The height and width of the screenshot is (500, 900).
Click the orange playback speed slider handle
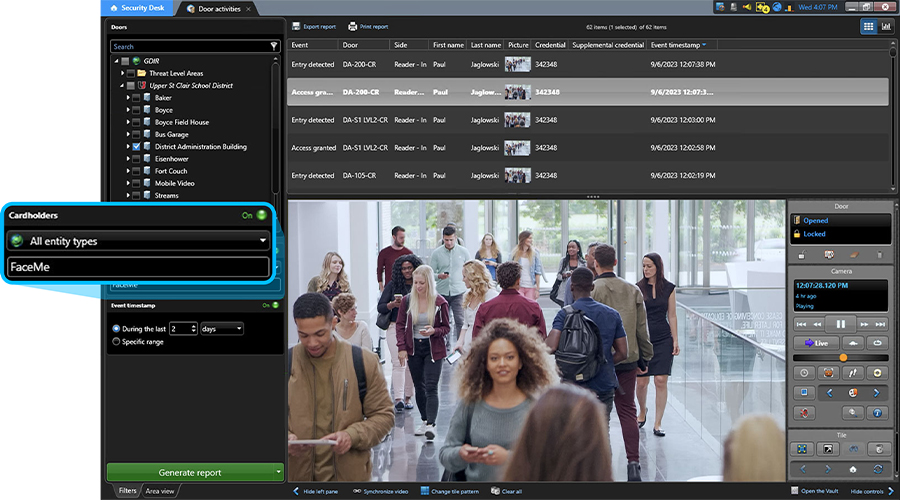(843, 357)
